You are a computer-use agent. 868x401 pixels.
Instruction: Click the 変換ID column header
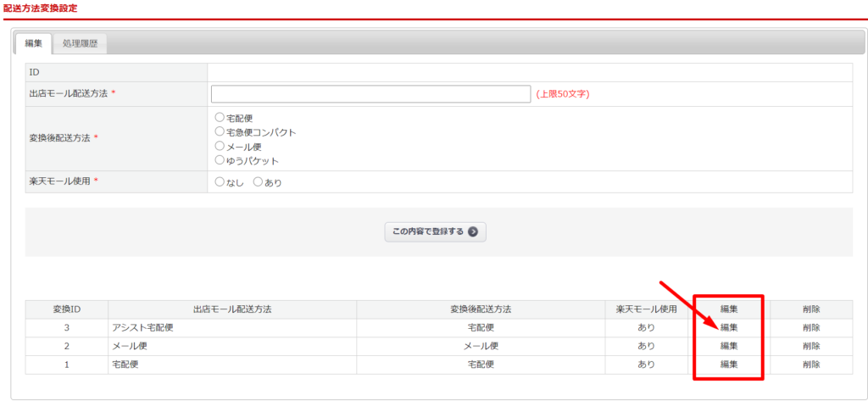click(x=67, y=309)
